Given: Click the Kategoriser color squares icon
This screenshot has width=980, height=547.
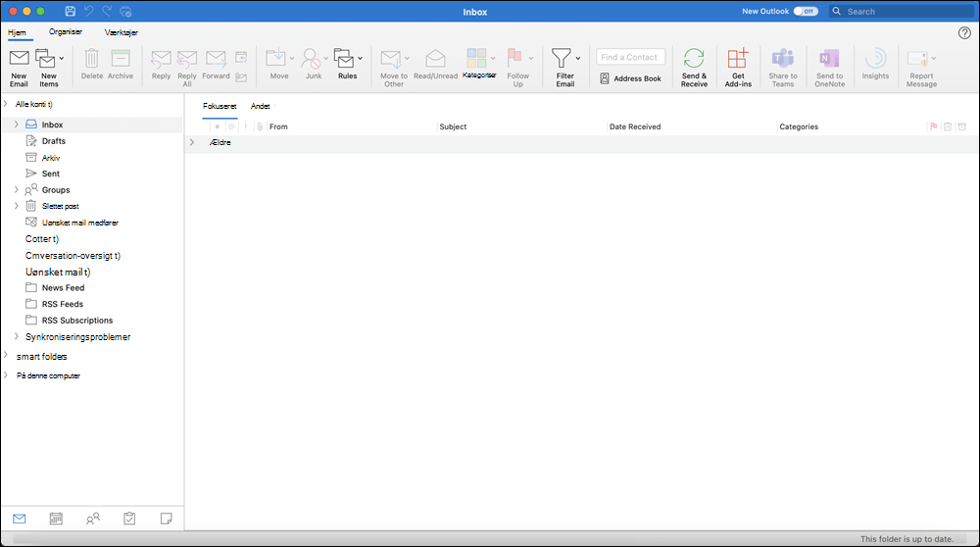Looking at the screenshot, I should point(476,58).
